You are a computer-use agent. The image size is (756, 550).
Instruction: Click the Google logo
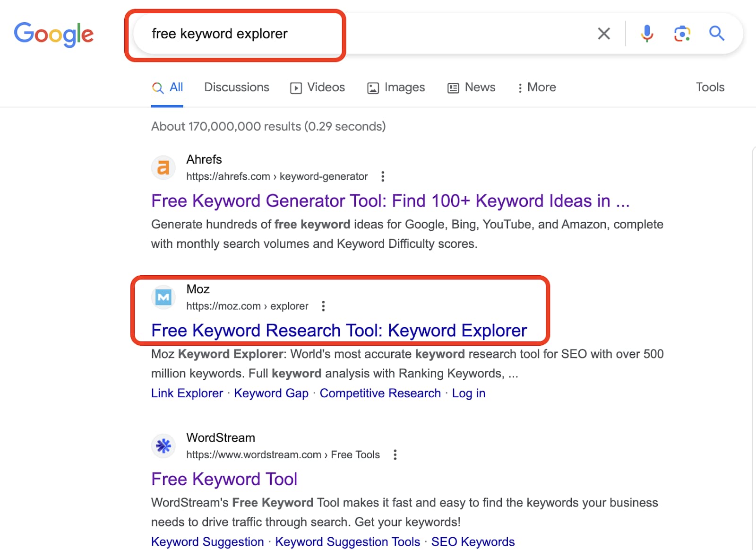coord(53,34)
